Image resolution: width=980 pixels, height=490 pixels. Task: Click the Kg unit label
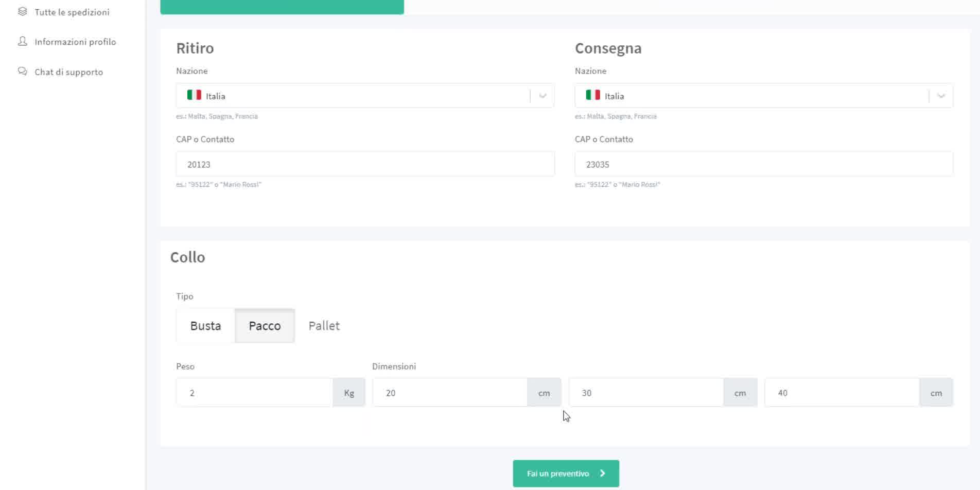(x=349, y=393)
